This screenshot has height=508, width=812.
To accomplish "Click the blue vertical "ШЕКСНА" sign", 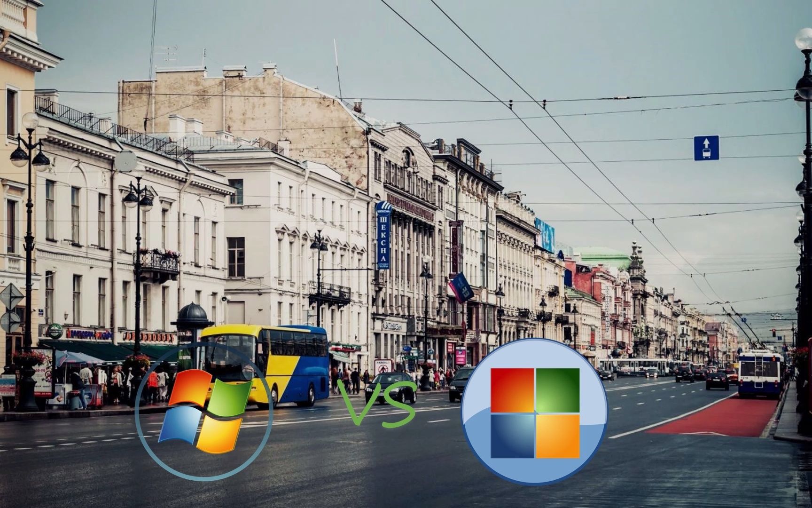I will [383, 236].
